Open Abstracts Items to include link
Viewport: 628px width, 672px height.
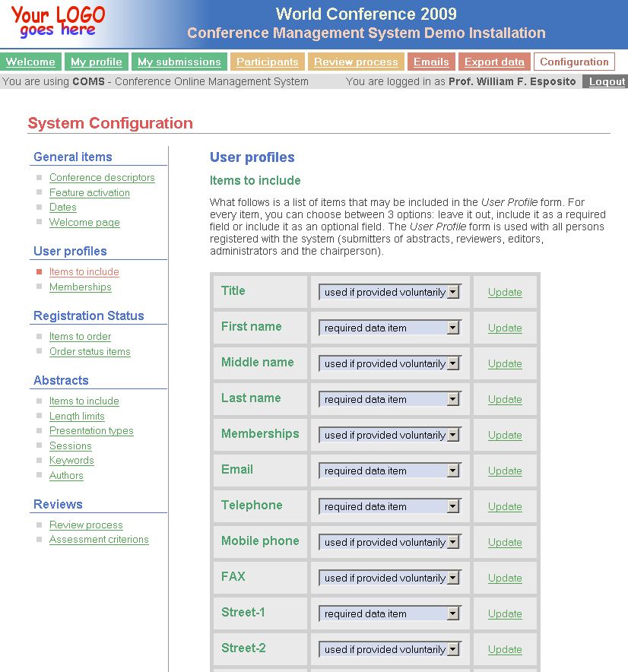tap(84, 401)
